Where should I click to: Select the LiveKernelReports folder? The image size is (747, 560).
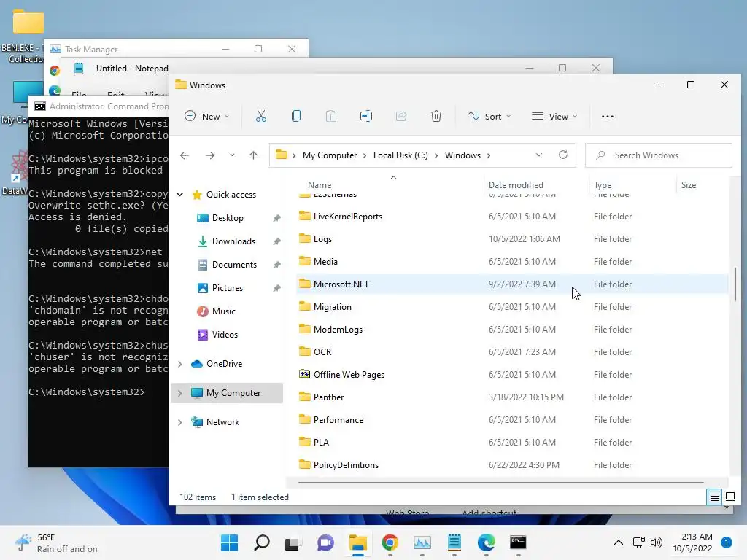512,217
